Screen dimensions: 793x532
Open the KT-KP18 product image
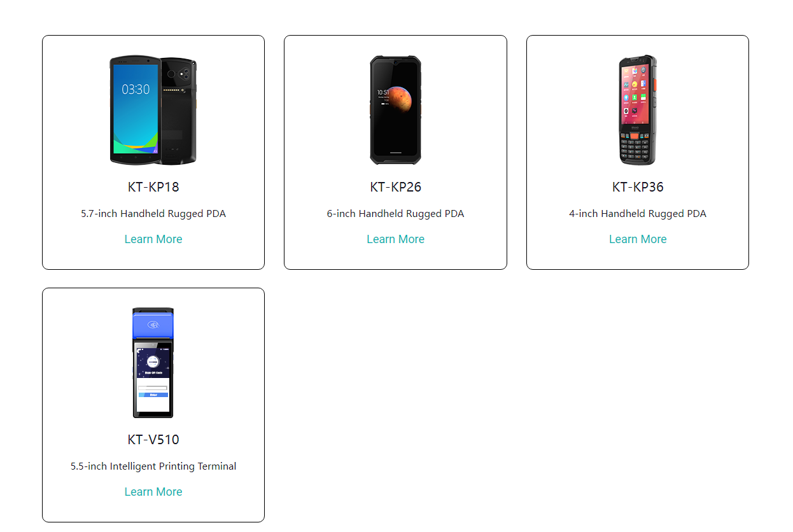point(153,110)
